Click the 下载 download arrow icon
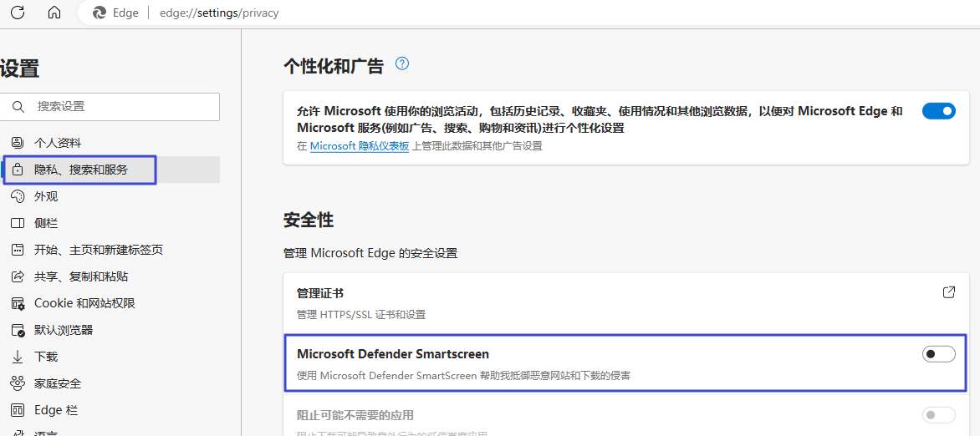980x436 pixels. (x=18, y=357)
